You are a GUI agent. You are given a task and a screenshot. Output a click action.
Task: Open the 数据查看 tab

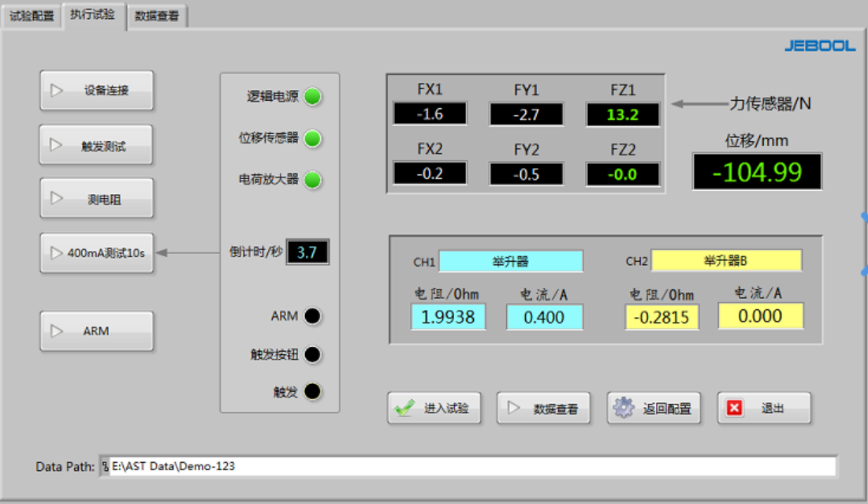[156, 16]
